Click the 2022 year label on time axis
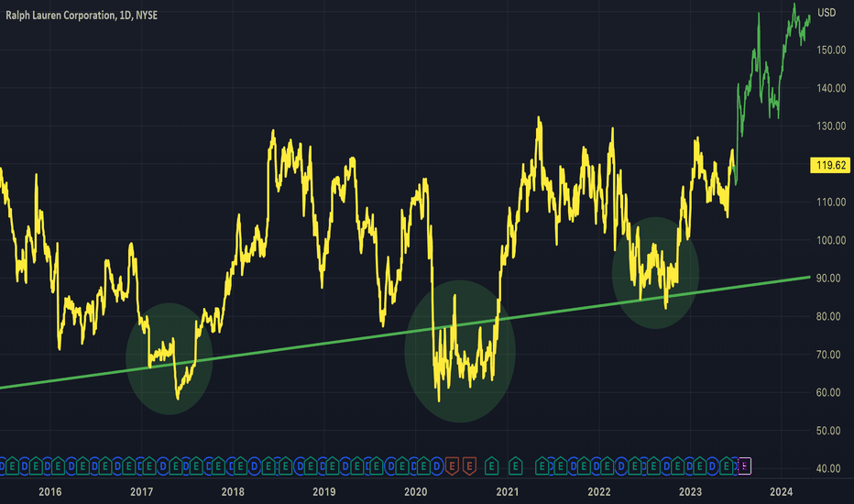 click(599, 492)
